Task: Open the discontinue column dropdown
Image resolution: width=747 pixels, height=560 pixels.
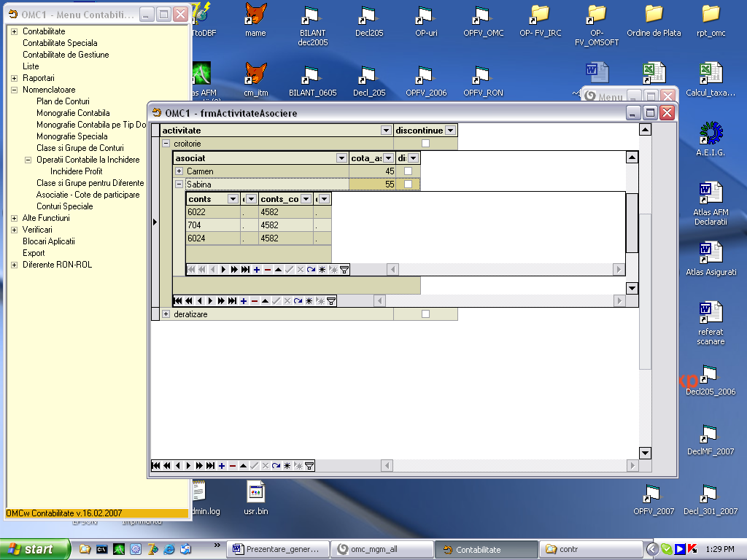Action: coord(450,131)
